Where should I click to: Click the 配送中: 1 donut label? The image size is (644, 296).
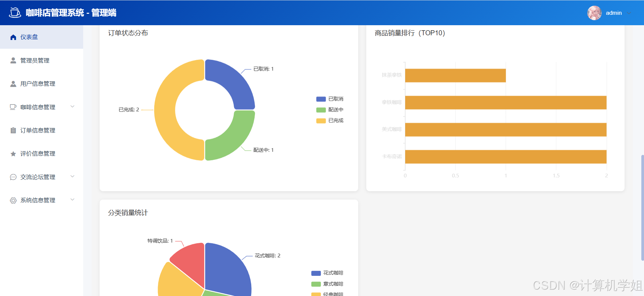[263, 150]
